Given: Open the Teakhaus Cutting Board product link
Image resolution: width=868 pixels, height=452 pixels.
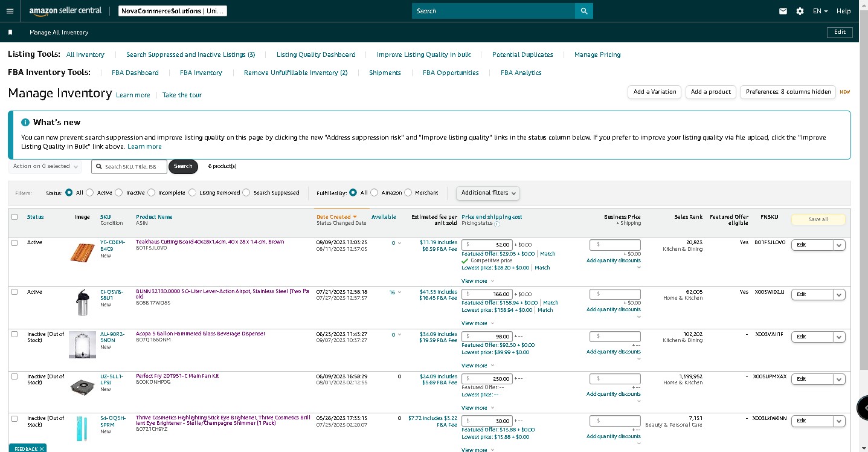Looking at the screenshot, I should point(210,242).
